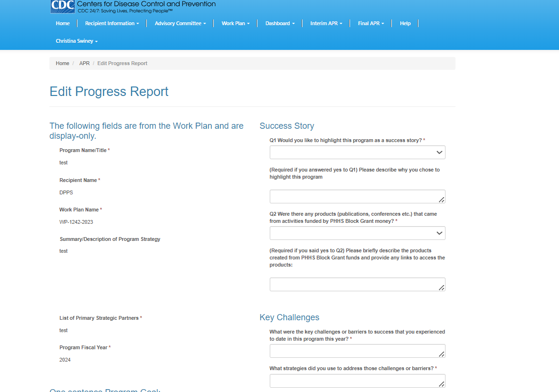Viewport: 559px width, 392px height.
Task: Select the work plan name WP-1242-2023
Action: point(76,222)
